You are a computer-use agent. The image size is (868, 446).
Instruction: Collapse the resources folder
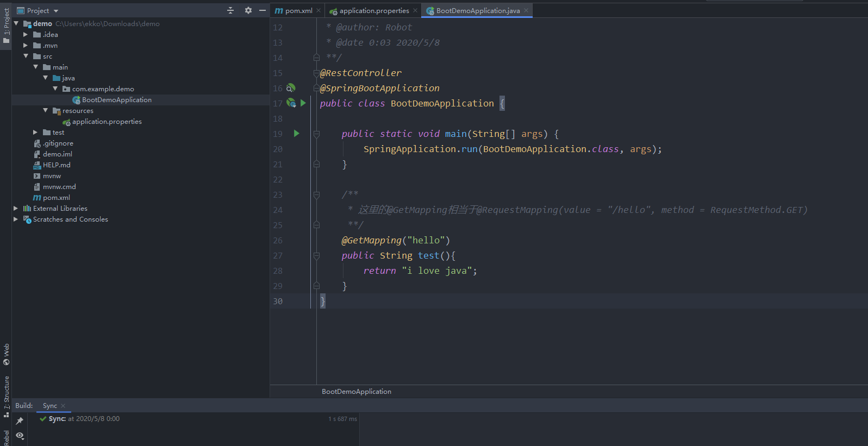click(x=46, y=111)
